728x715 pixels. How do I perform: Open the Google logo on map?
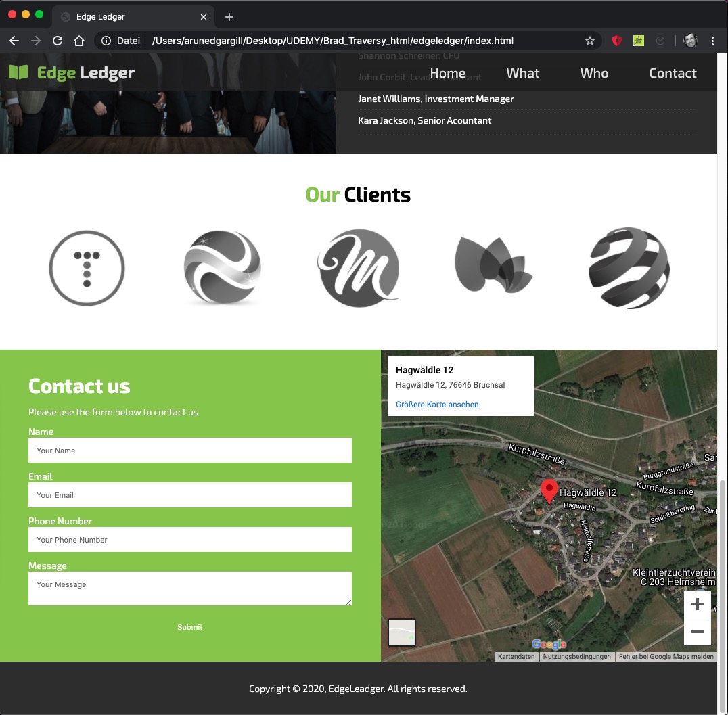[x=549, y=644]
